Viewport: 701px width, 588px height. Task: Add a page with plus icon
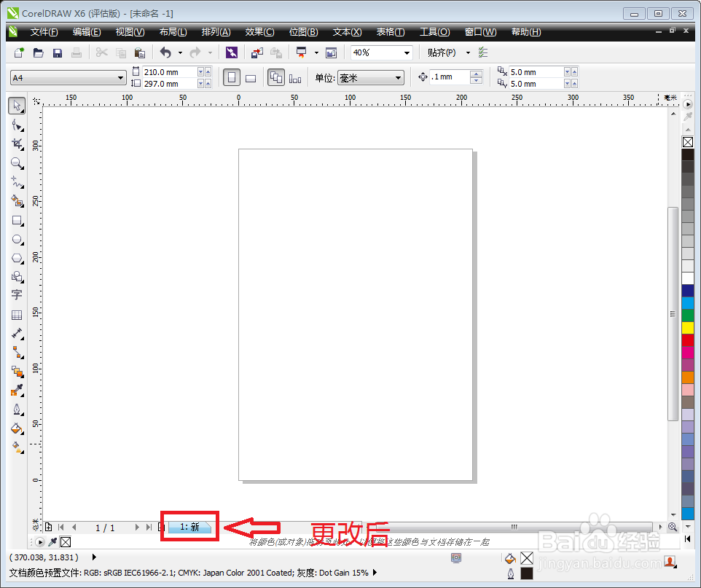pyautogui.click(x=48, y=528)
